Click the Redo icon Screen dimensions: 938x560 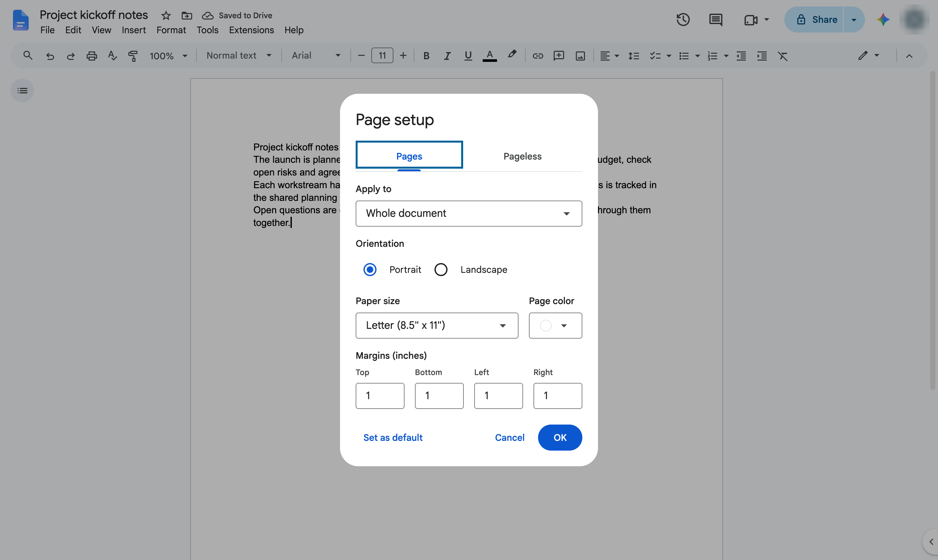coord(71,56)
